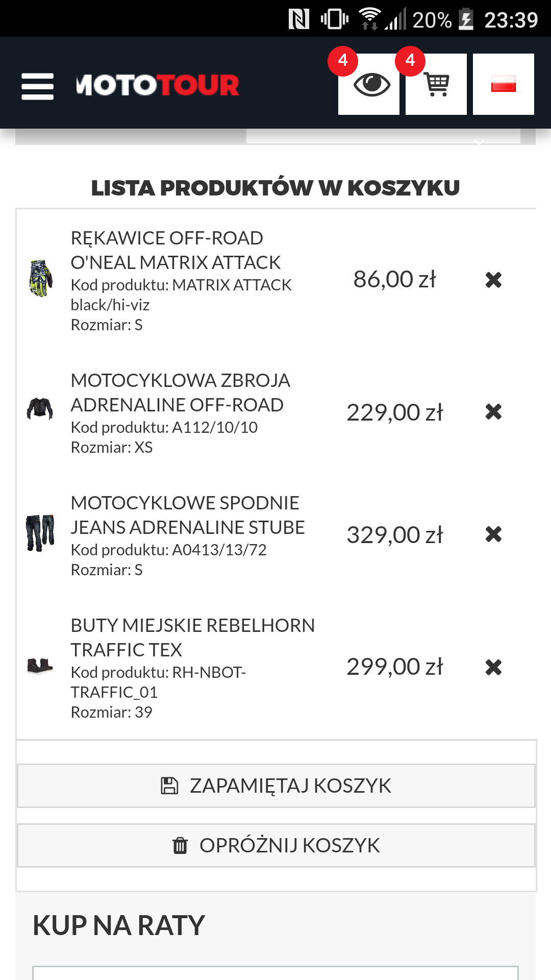Open the Adrenaline Stube jeans thumbnail
The width and height of the screenshot is (551, 980).
click(40, 533)
